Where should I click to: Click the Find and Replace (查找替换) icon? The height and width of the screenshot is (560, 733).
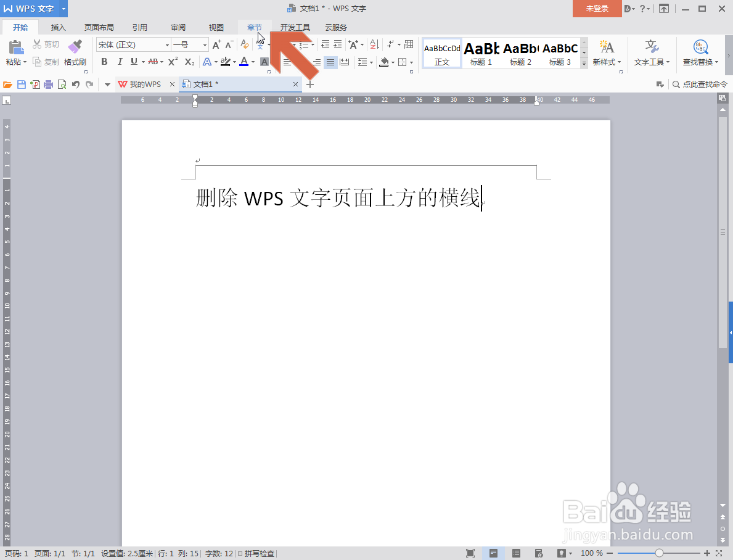coord(700,47)
